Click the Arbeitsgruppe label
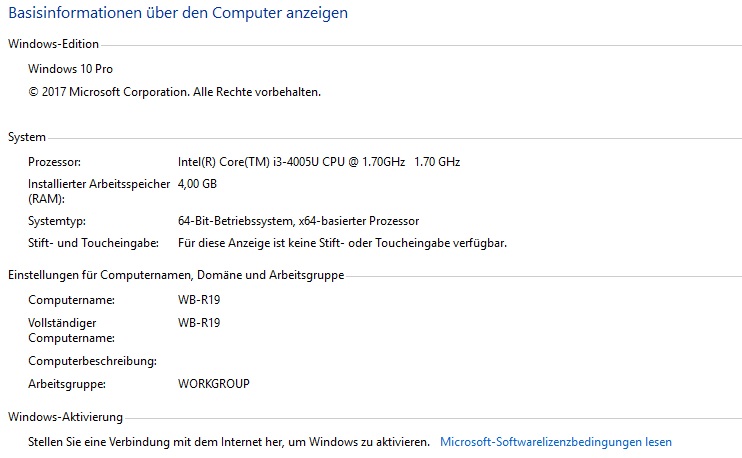The height and width of the screenshot is (458, 742). pos(67,383)
